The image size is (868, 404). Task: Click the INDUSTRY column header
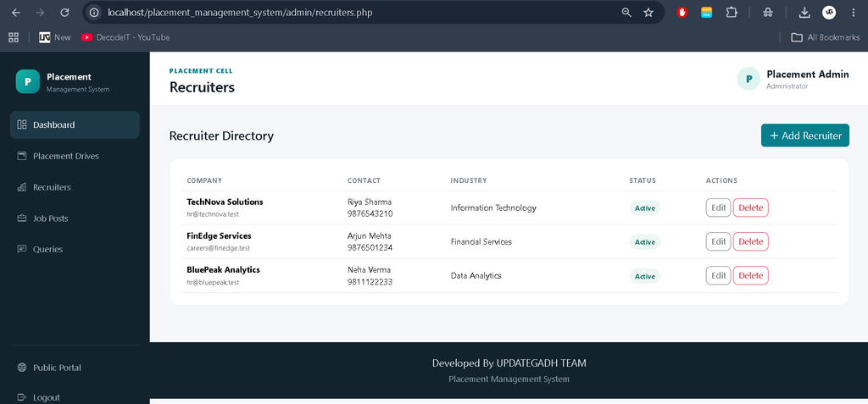(x=468, y=181)
